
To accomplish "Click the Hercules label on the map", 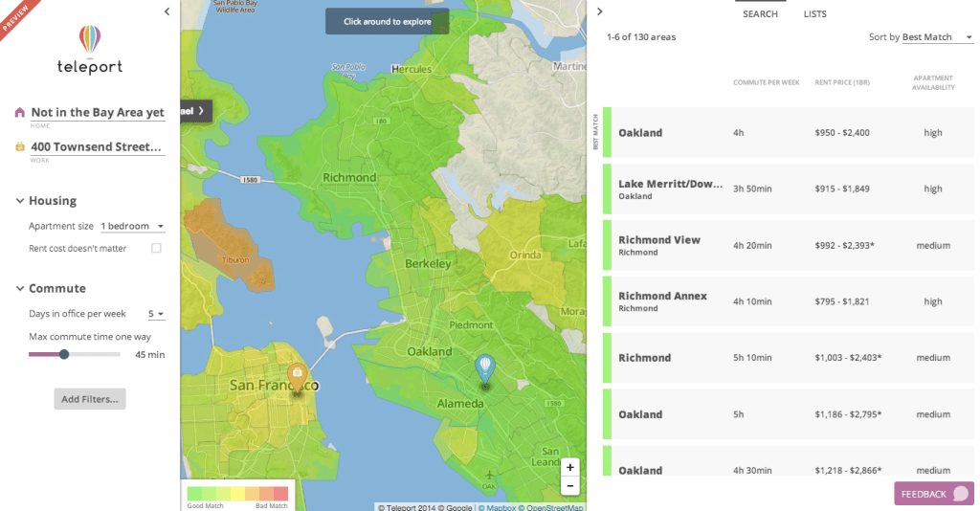I will pos(412,69).
